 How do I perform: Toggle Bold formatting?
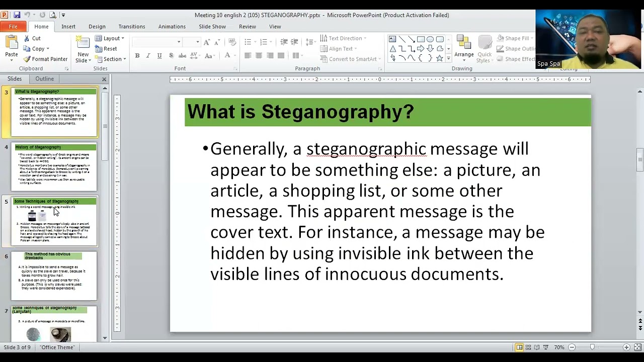tap(137, 56)
